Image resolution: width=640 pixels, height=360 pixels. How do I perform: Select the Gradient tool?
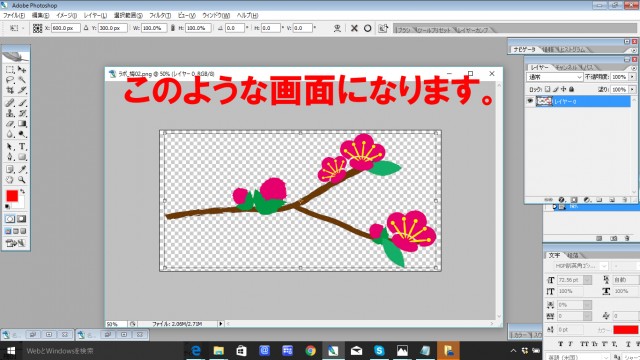point(22,123)
